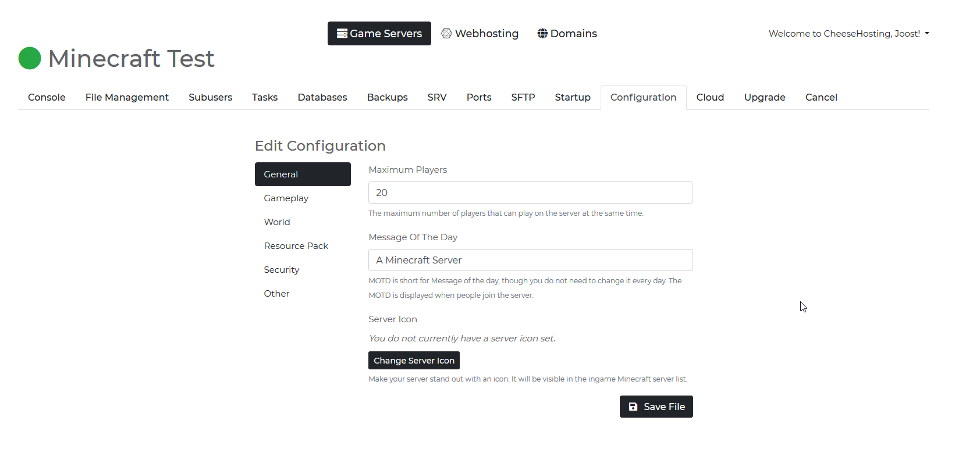Open the SFTP tab

pos(523,97)
